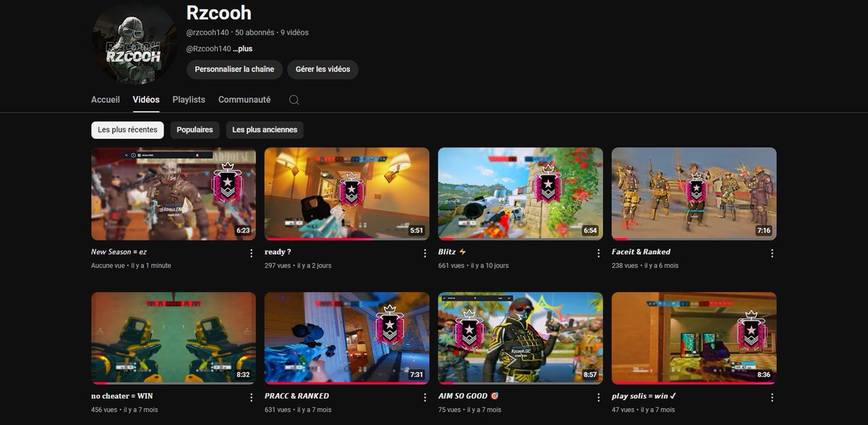
Task: Open no cheater = WIN thumbnail
Action: [174, 338]
